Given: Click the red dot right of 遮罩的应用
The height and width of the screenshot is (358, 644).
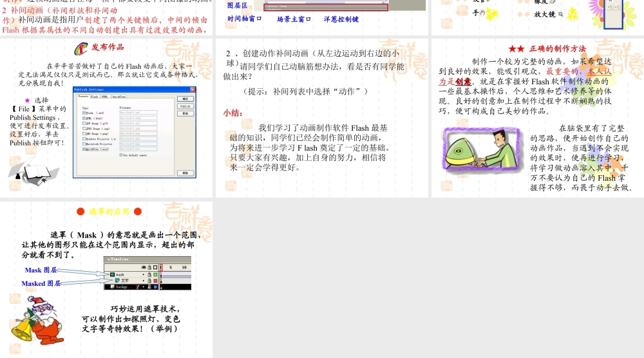Looking at the screenshot, I should [x=138, y=211].
